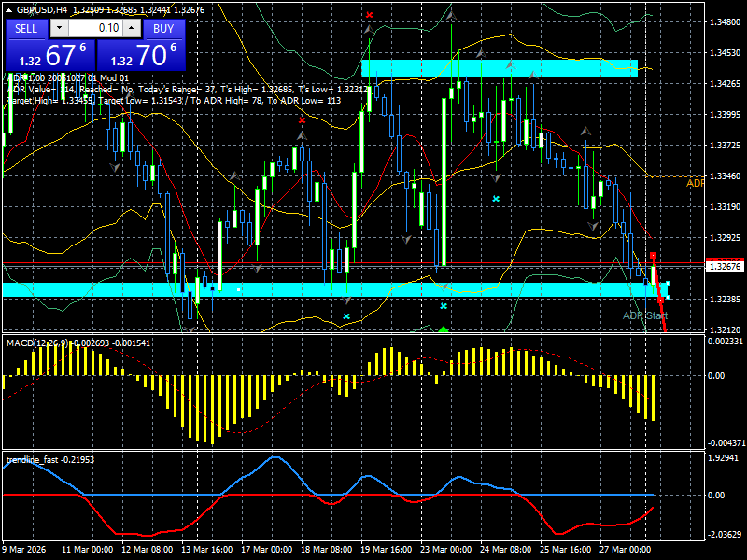
Task: Click the GBPUSD,H4 chart title
Action: [x=44, y=10]
